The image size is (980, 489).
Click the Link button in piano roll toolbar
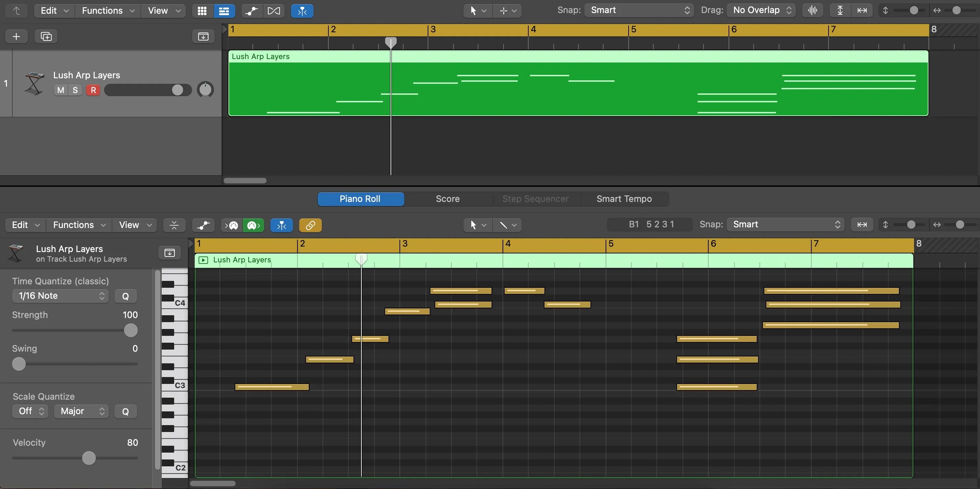[x=310, y=225]
